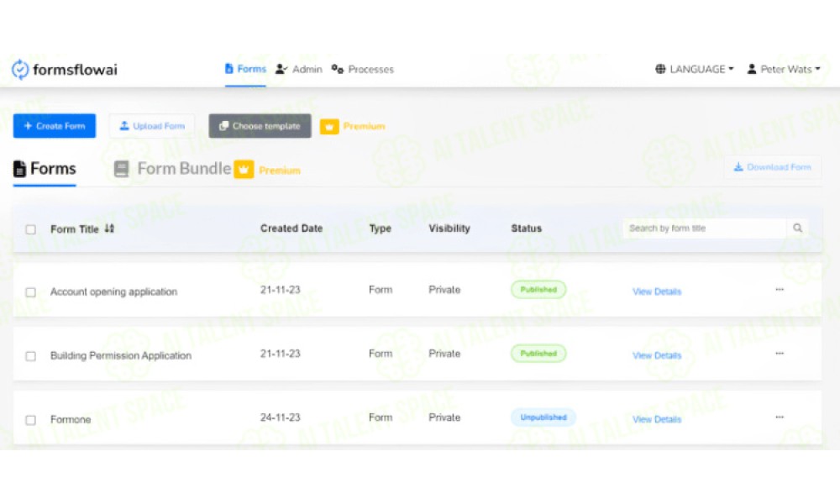Click Published badge of Building Permission Application
840x504 pixels.
pyautogui.click(x=538, y=354)
